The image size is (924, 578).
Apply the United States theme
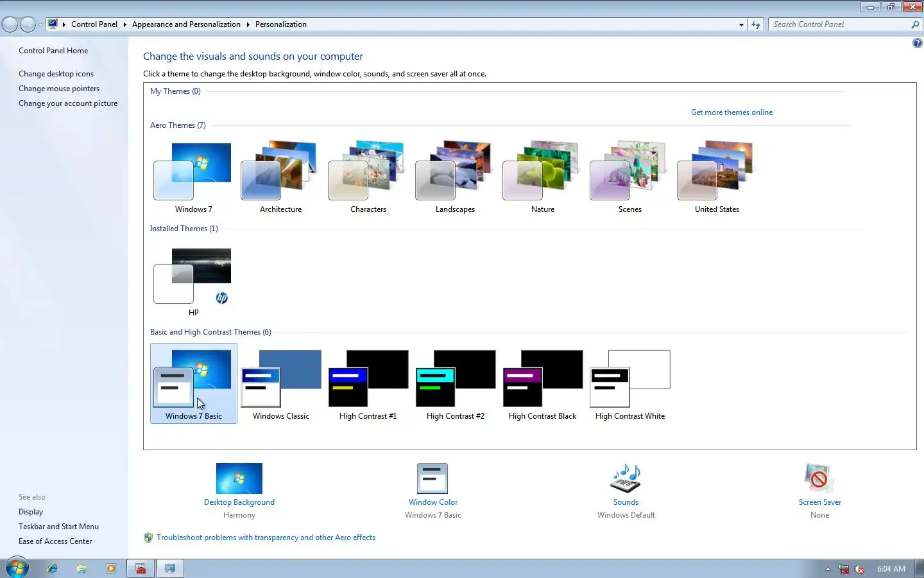point(717,177)
